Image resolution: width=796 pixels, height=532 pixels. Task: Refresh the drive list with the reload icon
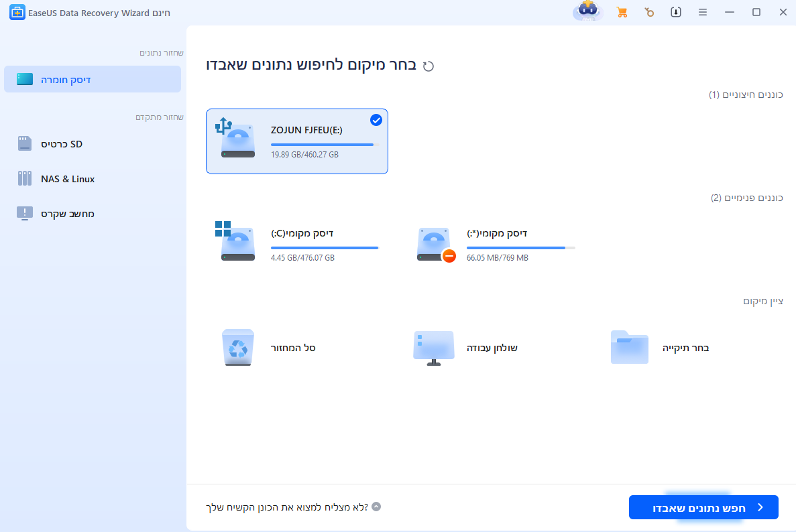click(x=429, y=66)
